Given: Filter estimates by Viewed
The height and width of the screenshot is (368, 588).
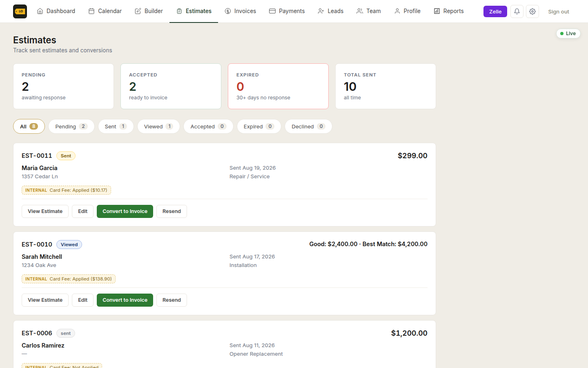Looking at the screenshot, I should point(158,126).
